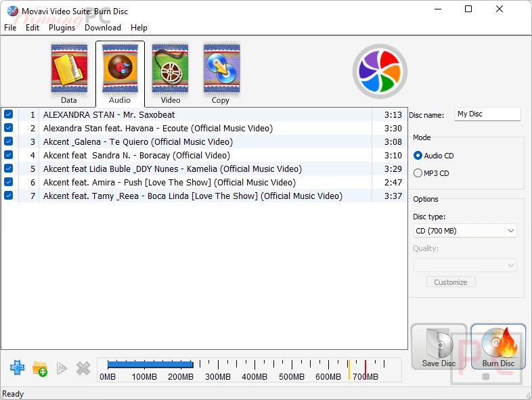
Task: Close the Burn Disc window
Action: 500,9
